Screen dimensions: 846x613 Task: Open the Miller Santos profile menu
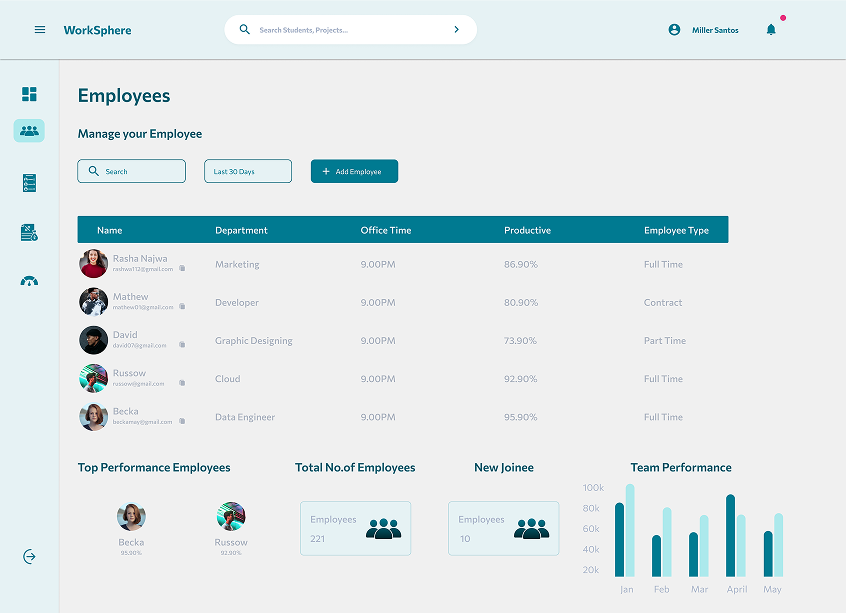(x=704, y=30)
